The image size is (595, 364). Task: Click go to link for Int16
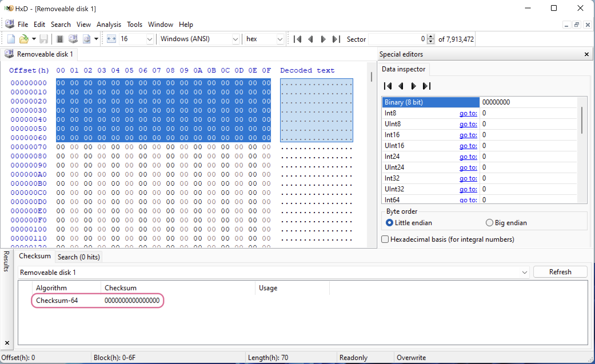pos(468,135)
